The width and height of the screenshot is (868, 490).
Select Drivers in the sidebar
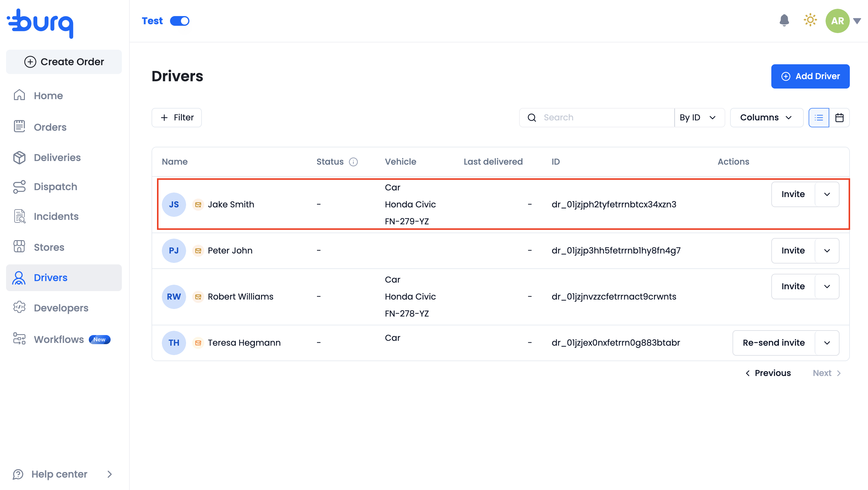[x=64, y=277]
